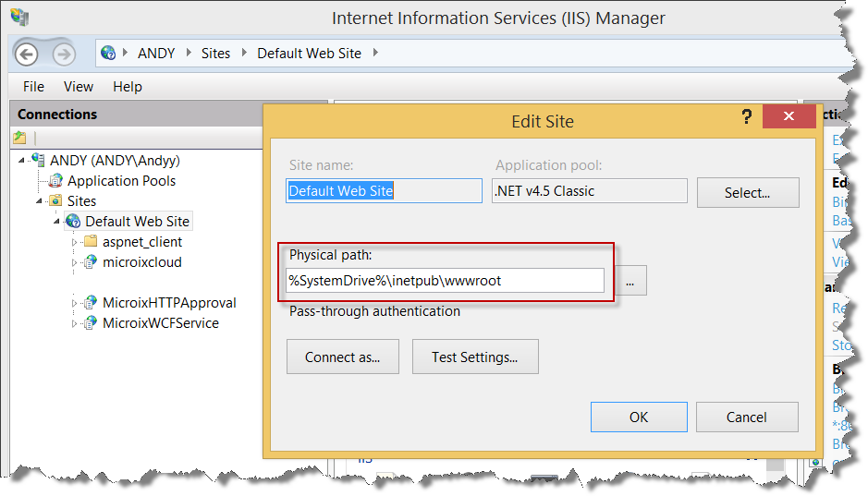Open the Help menu
The height and width of the screenshot is (496, 868).
coord(128,87)
